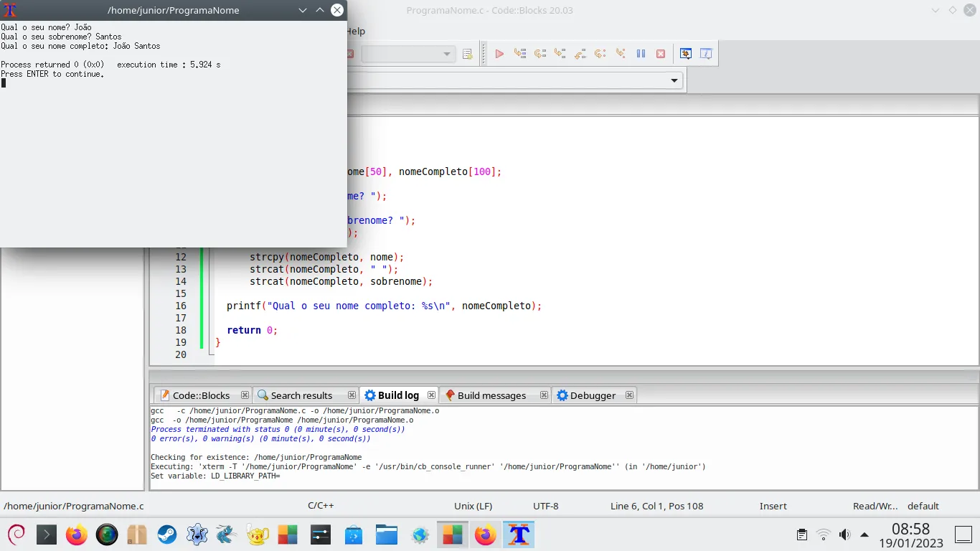Click the volume icon in system tray
980x551 pixels.
click(x=844, y=534)
